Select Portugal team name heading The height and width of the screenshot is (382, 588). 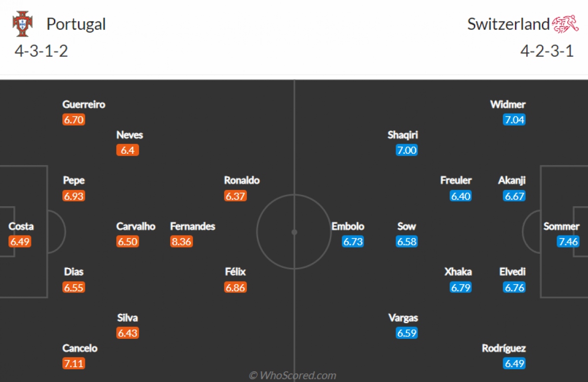(76, 24)
